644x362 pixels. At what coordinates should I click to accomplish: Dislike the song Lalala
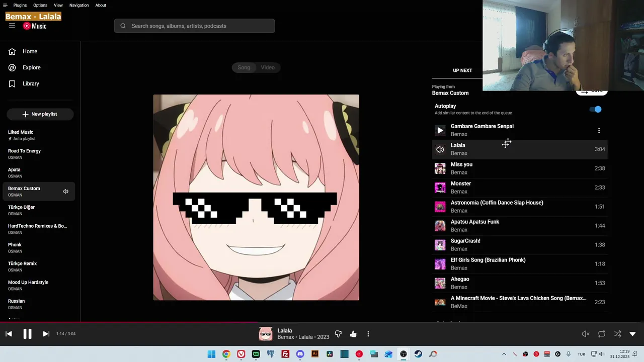coord(338,334)
